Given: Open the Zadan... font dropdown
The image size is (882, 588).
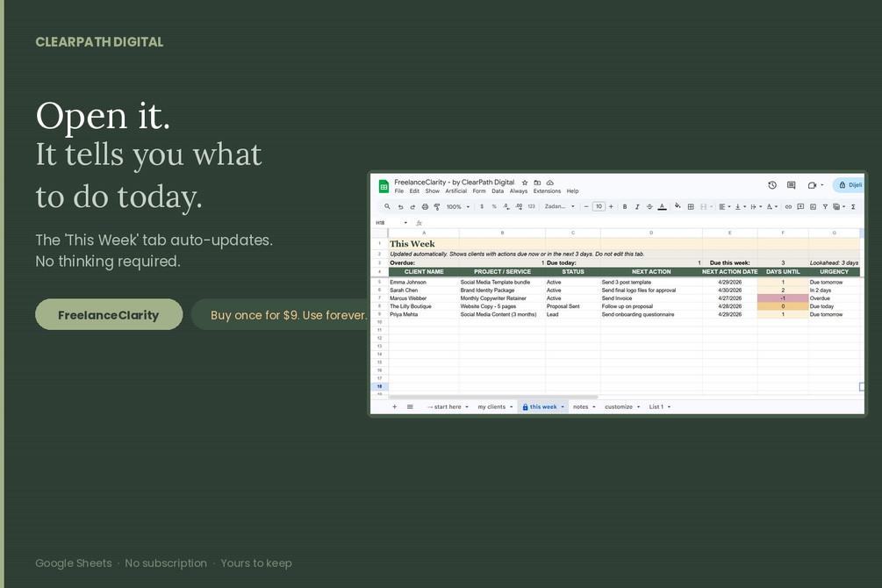Looking at the screenshot, I should click(560, 206).
